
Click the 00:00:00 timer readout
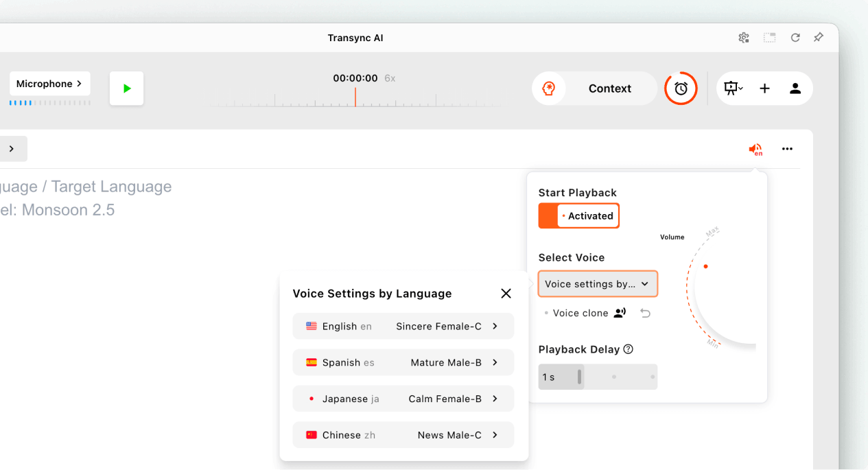(355, 78)
